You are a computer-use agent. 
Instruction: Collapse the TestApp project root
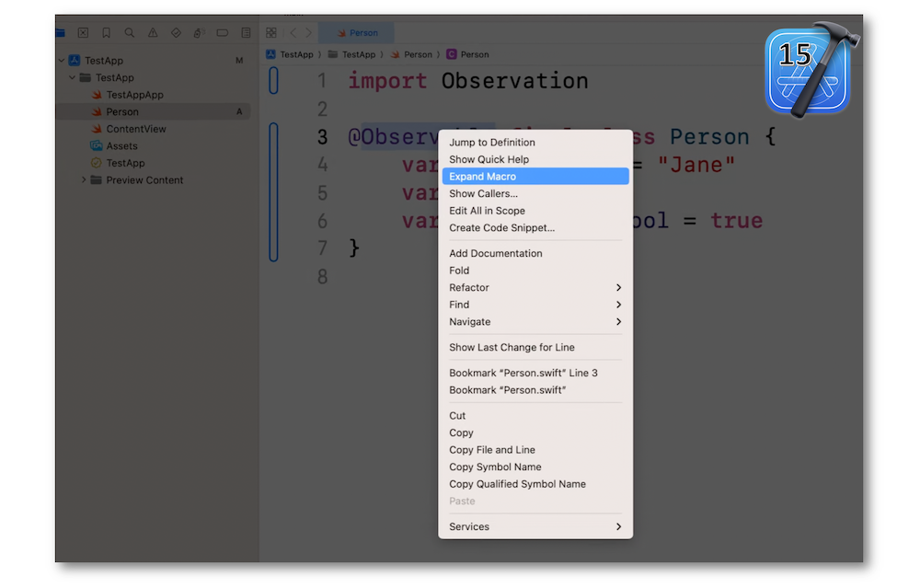pos(62,61)
